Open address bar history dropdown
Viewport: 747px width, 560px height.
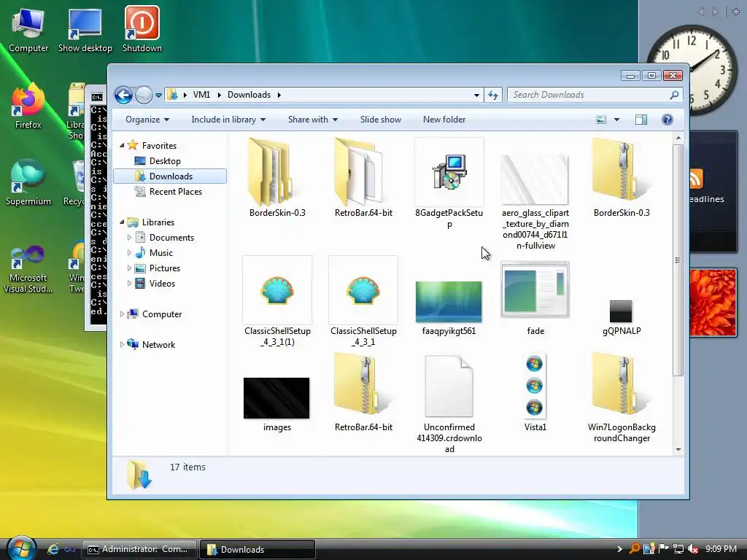click(x=476, y=96)
